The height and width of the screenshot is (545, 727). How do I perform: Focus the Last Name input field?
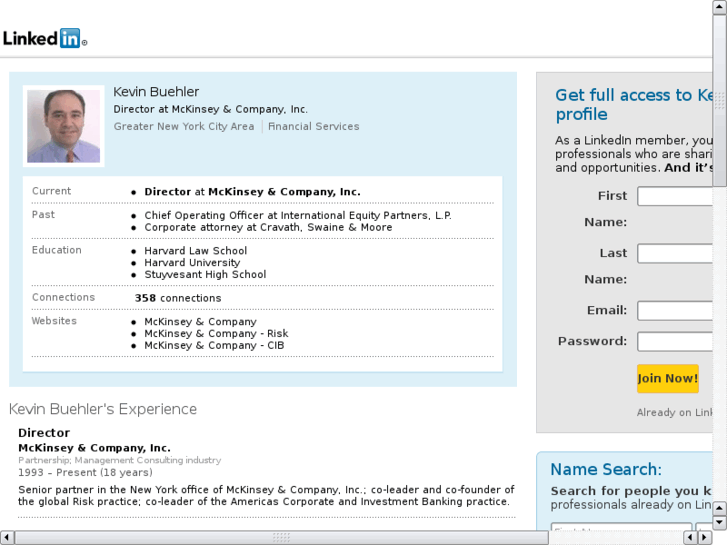(675, 253)
